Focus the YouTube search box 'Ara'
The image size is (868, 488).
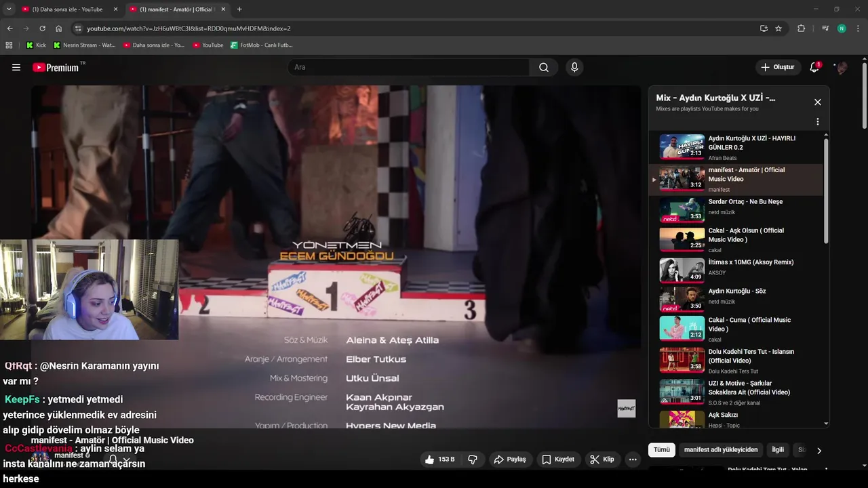(408, 67)
